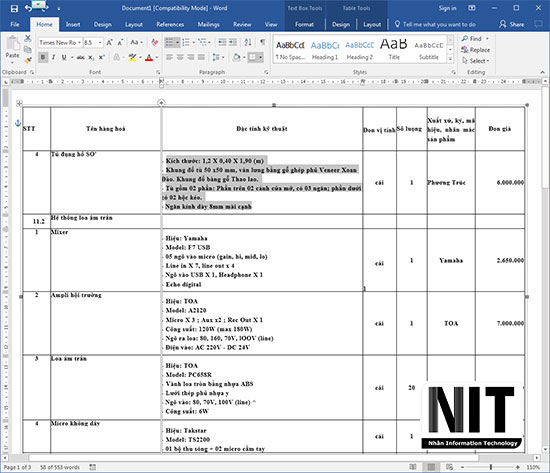Image resolution: width=550 pixels, height=473 pixels.
Task: Open the Paragraph dialog launcher
Action: click(x=266, y=72)
